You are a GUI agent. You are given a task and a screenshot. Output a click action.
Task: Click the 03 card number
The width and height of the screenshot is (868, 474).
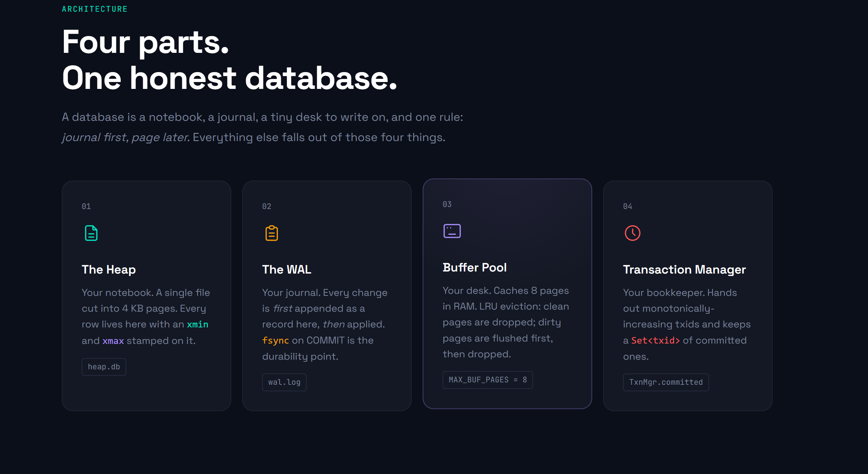[x=447, y=205]
